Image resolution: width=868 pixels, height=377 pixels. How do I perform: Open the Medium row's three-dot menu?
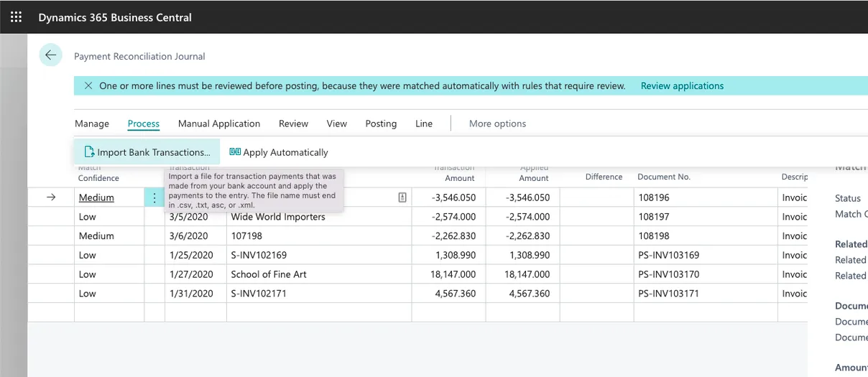point(154,197)
